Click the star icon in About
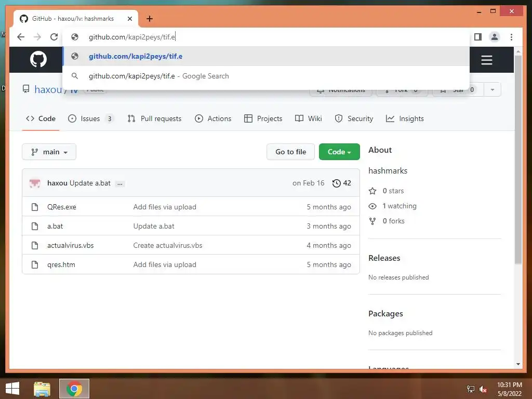The height and width of the screenshot is (399, 532). [x=372, y=191]
